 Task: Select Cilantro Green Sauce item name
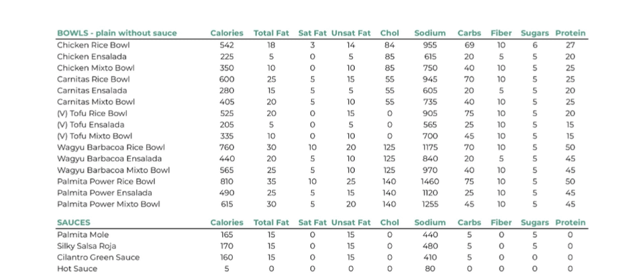(x=98, y=257)
